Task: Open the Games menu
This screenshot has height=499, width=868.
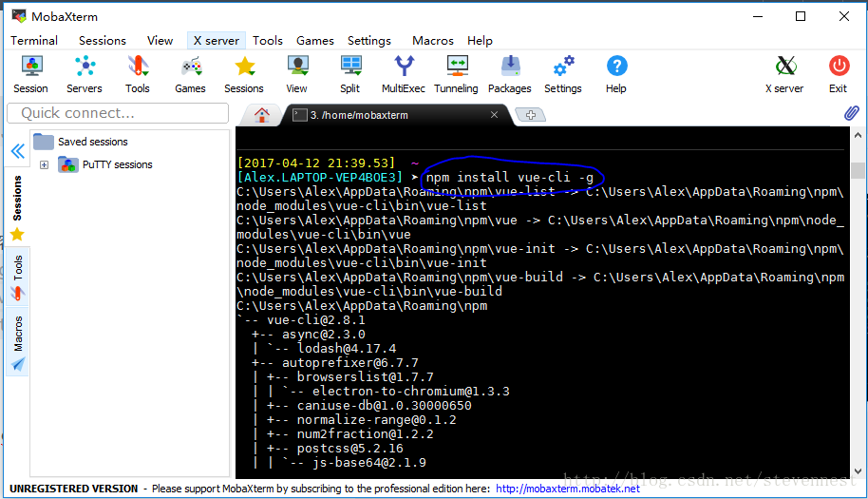Action: 315,41
